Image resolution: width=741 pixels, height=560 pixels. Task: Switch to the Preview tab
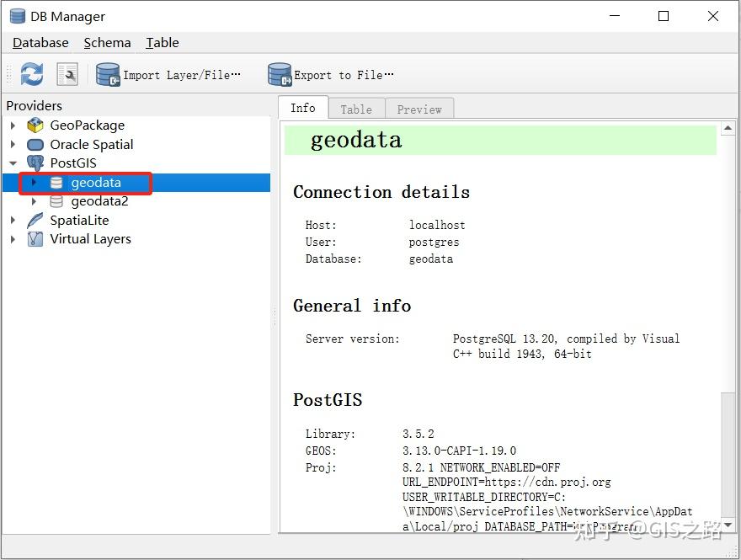click(x=419, y=108)
